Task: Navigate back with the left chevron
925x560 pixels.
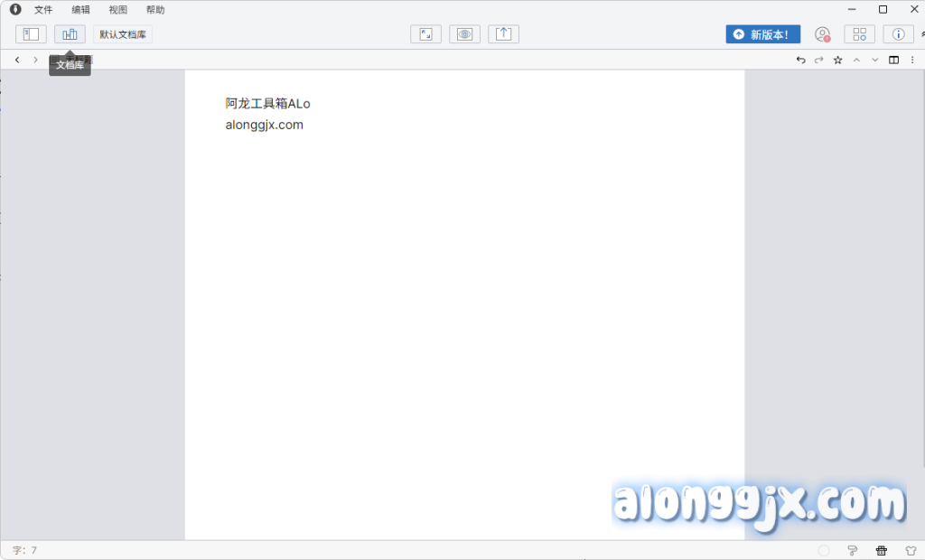Action: (17, 60)
